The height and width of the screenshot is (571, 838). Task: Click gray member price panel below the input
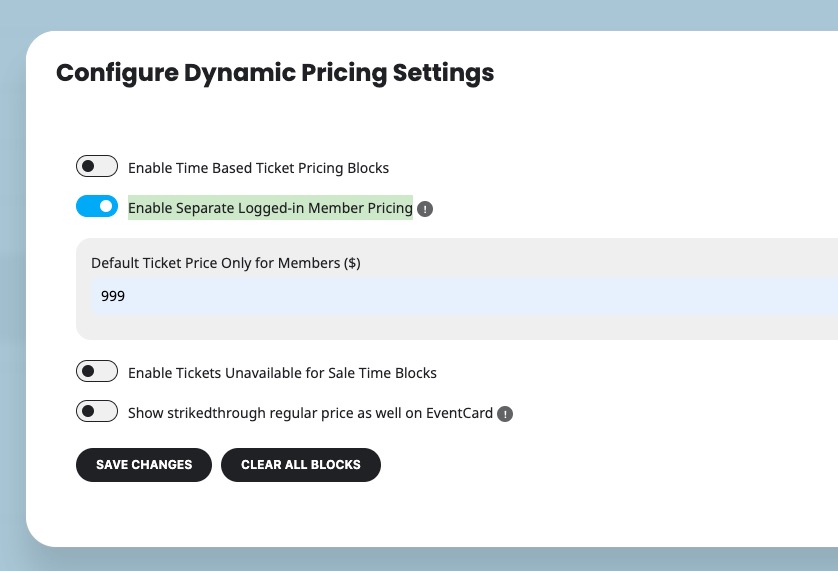tap(457, 327)
